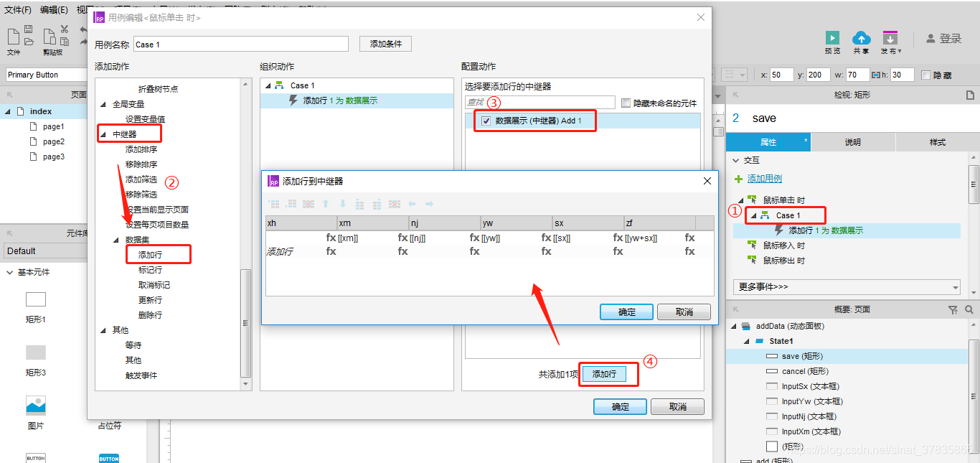Click the image (图片) widget icon
980x463 pixels.
pyautogui.click(x=36, y=405)
